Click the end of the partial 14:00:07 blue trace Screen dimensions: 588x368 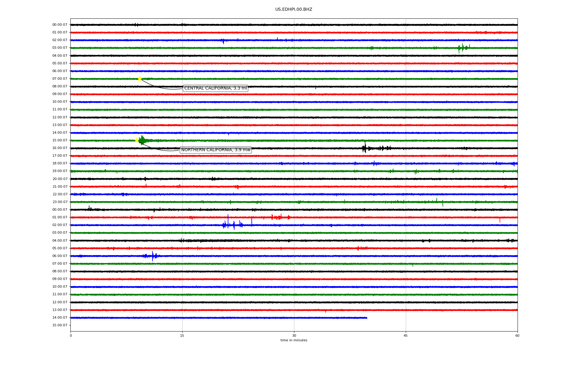click(367, 318)
